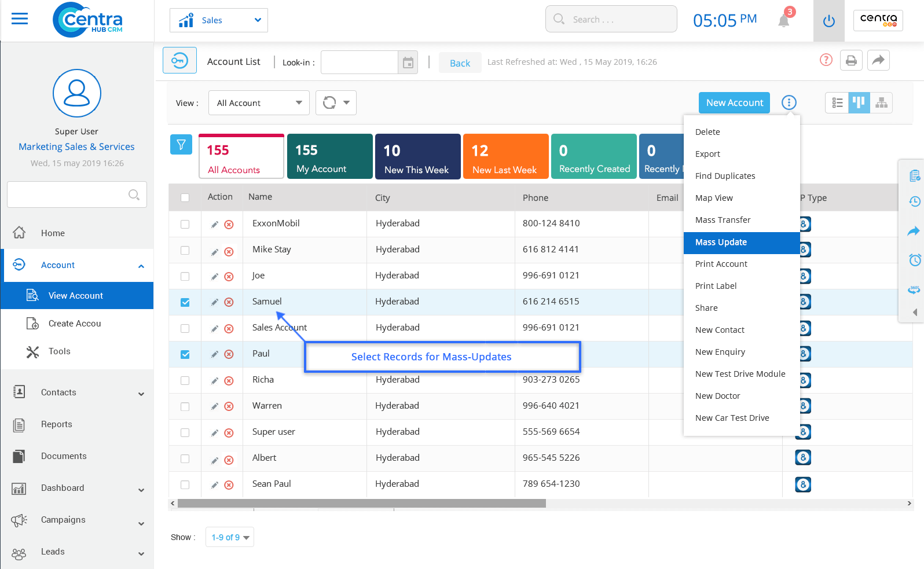Select Mass Update menu entry
Image resolution: width=924 pixels, height=569 pixels.
(x=742, y=243)
